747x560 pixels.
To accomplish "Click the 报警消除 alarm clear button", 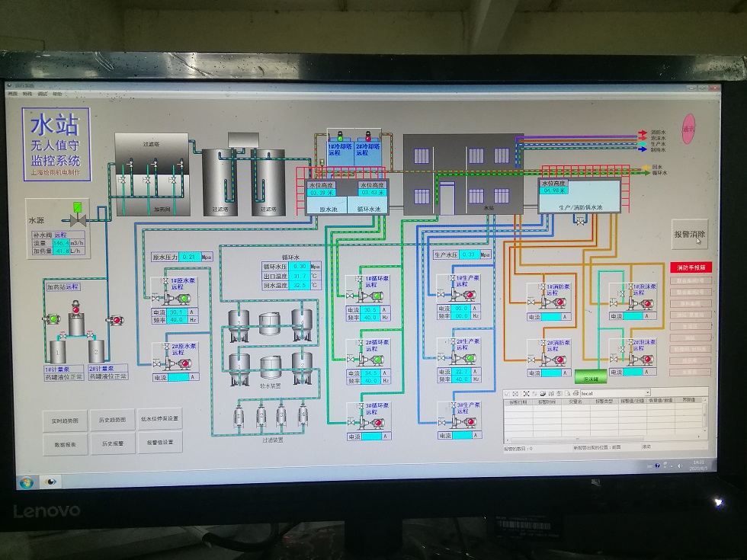I will (689, 235).
